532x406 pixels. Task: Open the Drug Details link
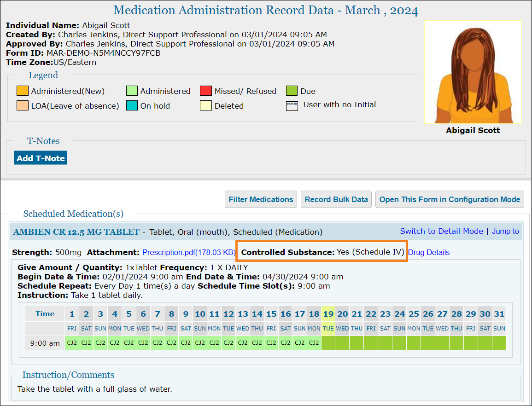click(x=429, y=252)
